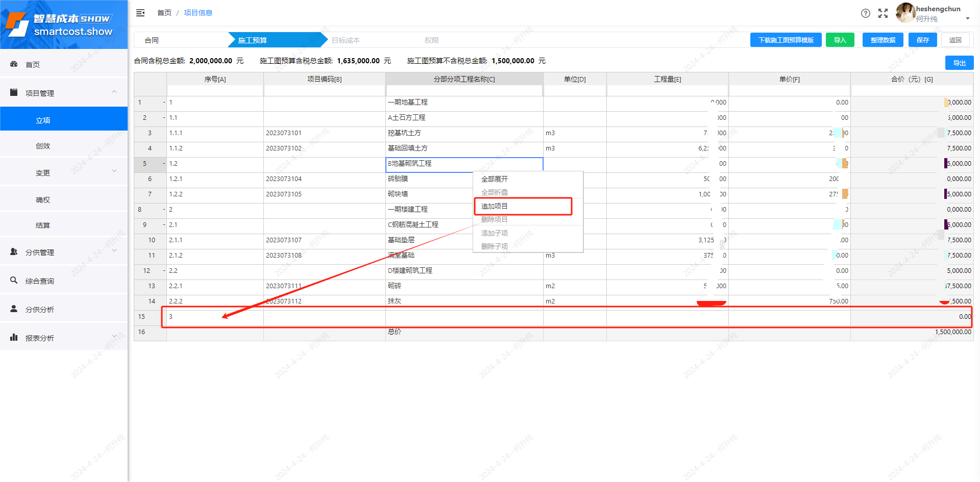Screen dimensions: 980x482
Task: Open help via the question mark icon
Action: click(x=866, y=13)
